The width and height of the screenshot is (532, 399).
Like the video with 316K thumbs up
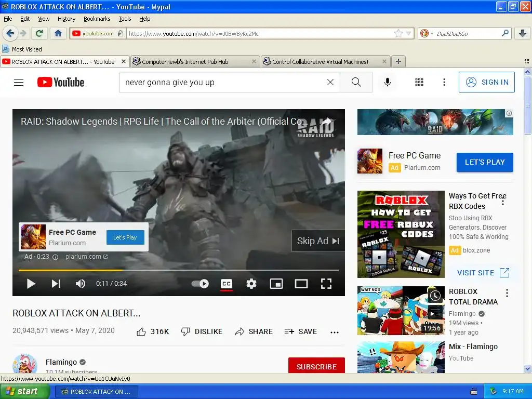tap(153, 331)
